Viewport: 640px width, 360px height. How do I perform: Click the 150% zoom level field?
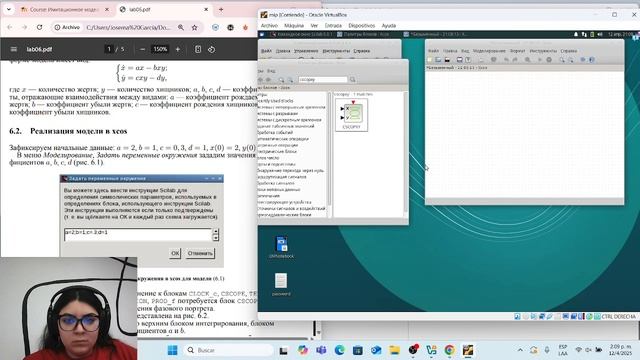point(160,49)
